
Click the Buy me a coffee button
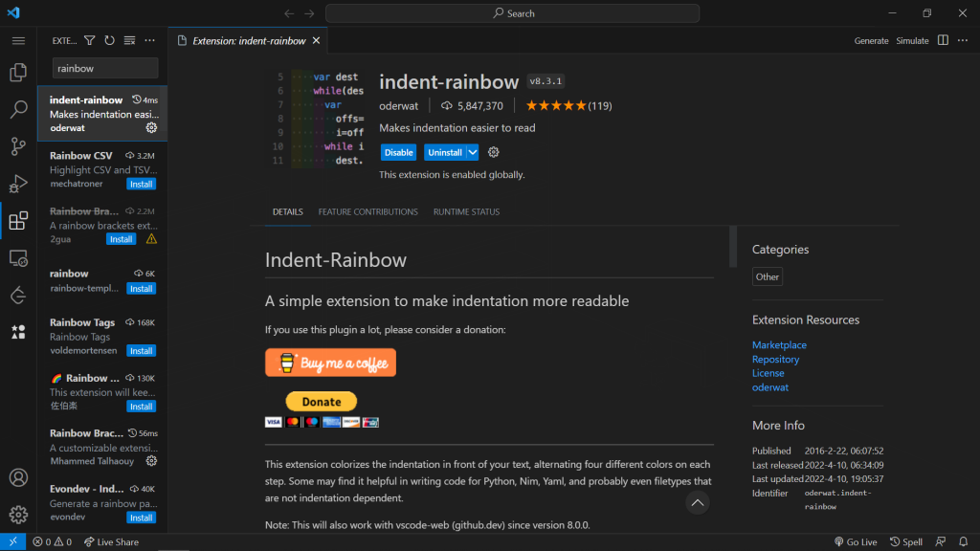click(x=330, y=363)
